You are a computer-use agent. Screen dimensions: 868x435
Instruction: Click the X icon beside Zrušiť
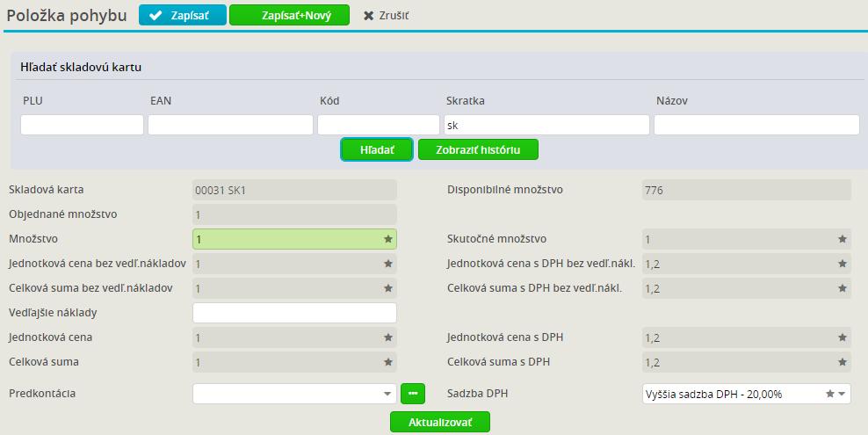tap(369, 16)
